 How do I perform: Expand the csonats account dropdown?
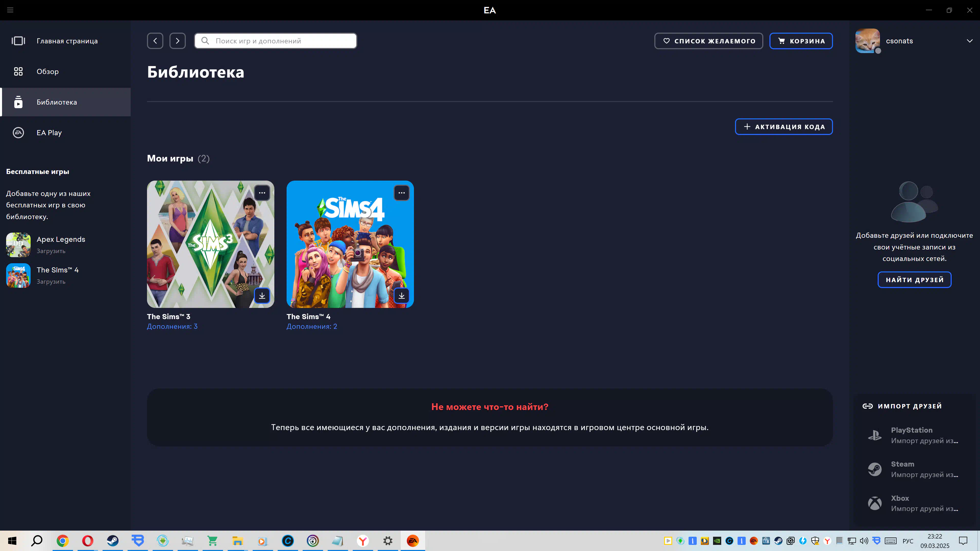coord(970,41)
